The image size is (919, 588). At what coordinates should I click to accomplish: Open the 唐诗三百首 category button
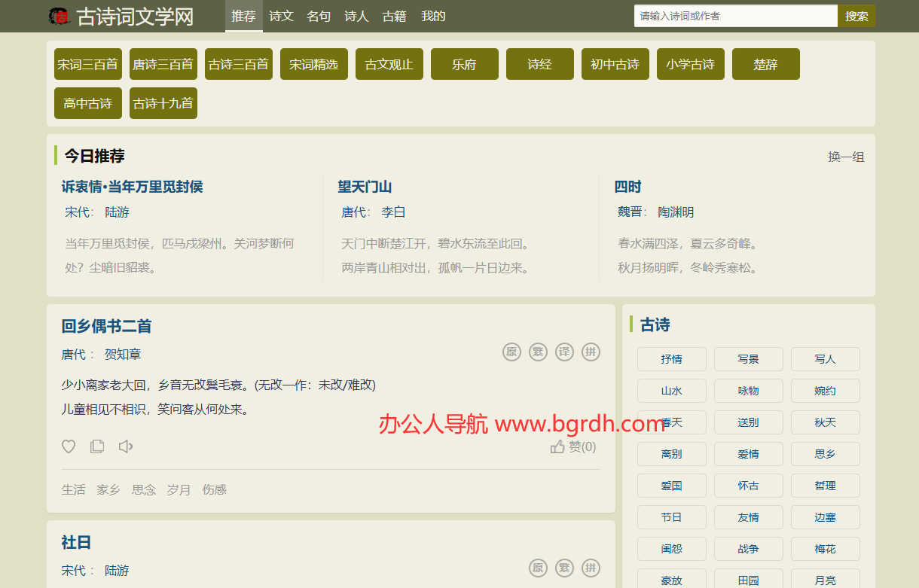(x=163, y=64)
